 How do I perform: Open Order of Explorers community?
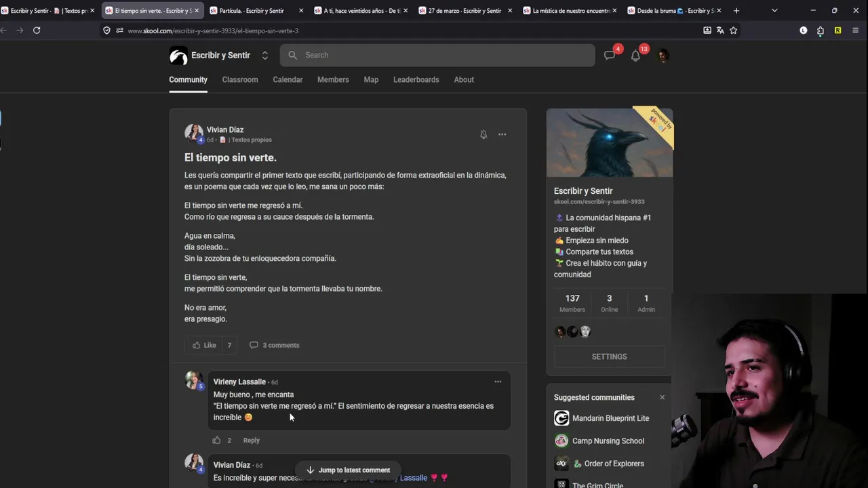point(608,464)
